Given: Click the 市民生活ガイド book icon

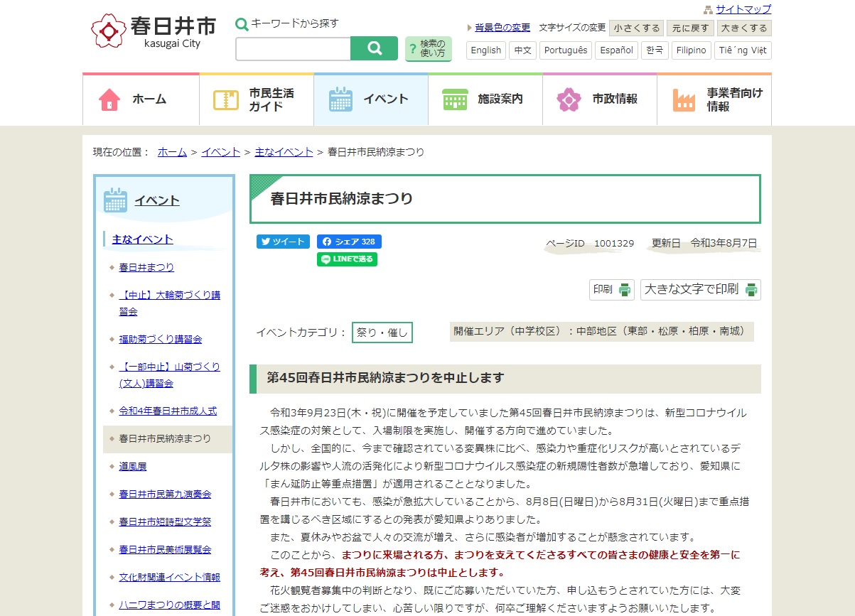Looking at the screenshot, I should (x=226, y=99).
